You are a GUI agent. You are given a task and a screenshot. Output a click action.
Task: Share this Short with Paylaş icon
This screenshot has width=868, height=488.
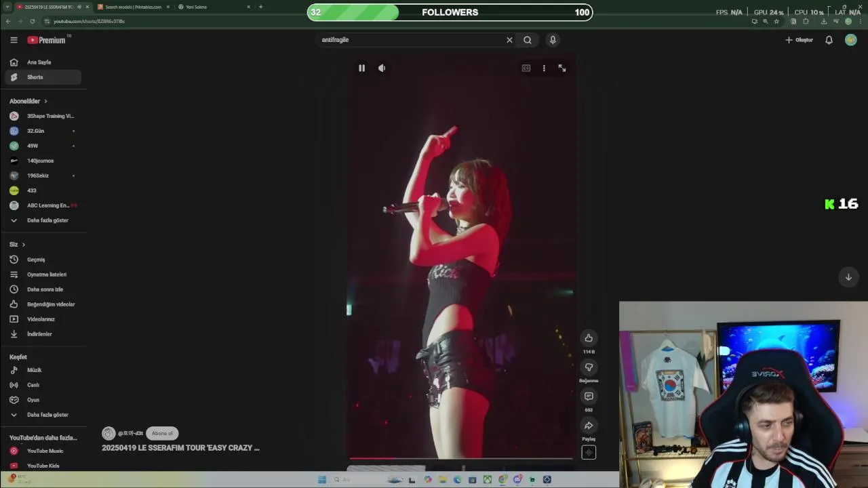coord(589,426)
